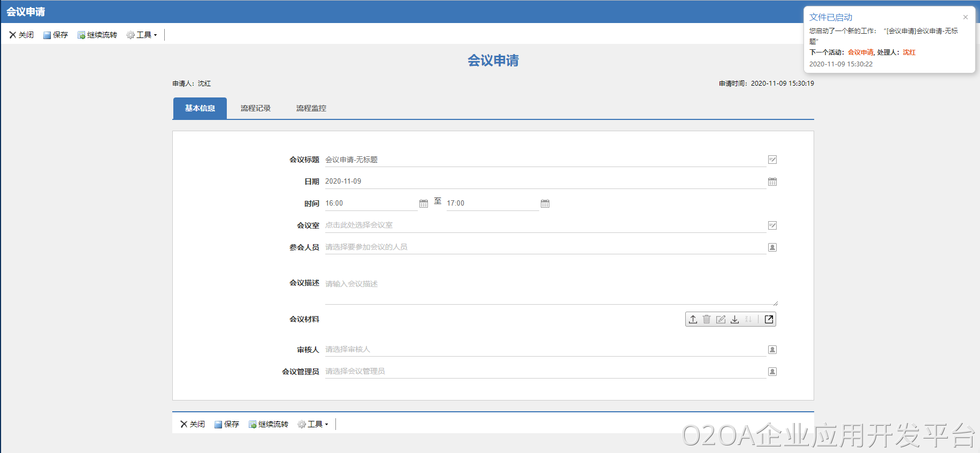This screenshot has height=453, width=980.
Task: Open the calendar icon for 日期 field
Action: 772,182
